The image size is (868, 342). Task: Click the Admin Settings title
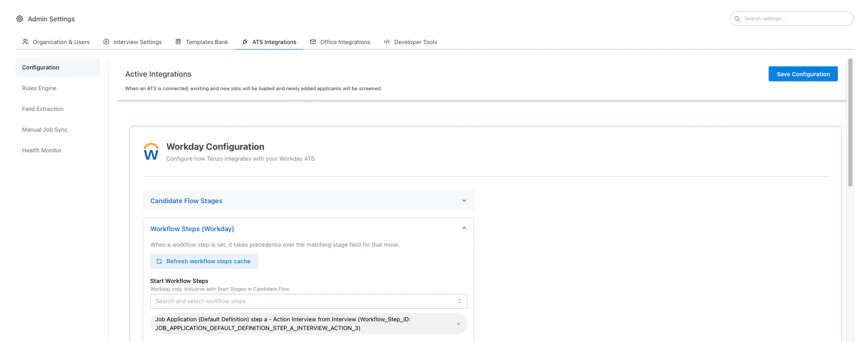tap(51, 19)
